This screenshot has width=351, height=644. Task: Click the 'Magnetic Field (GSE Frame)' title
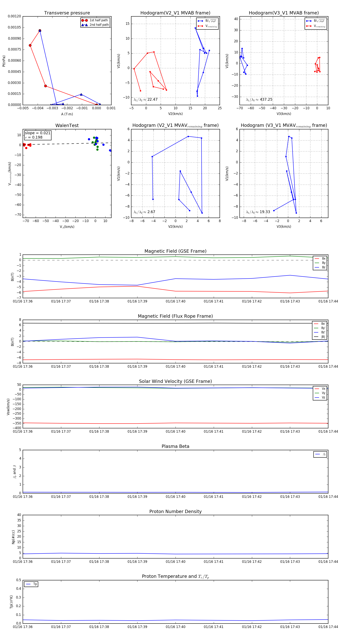(175, 251)
